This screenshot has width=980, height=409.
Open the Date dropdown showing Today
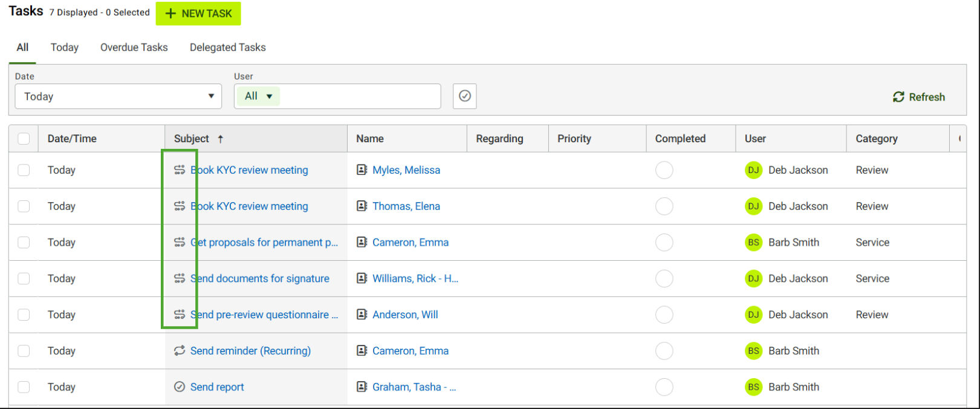tap(118, 96)
